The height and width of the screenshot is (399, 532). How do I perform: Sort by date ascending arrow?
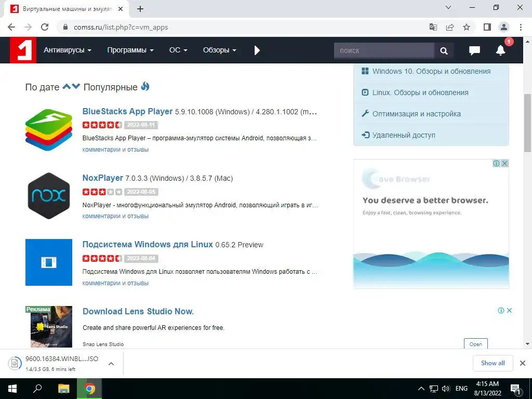pos(66,87)
